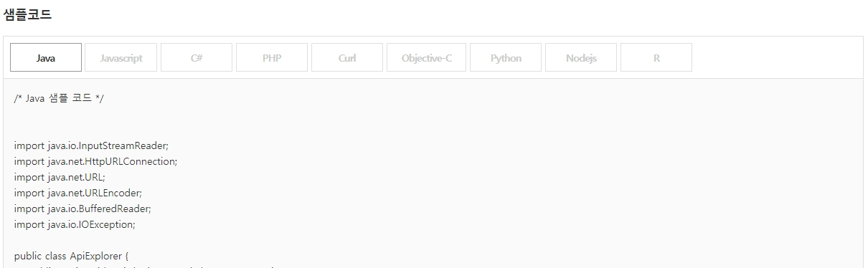Open the Objective-C tab
868x268 pixels.
pyautogui.click(x=426, y=57)
